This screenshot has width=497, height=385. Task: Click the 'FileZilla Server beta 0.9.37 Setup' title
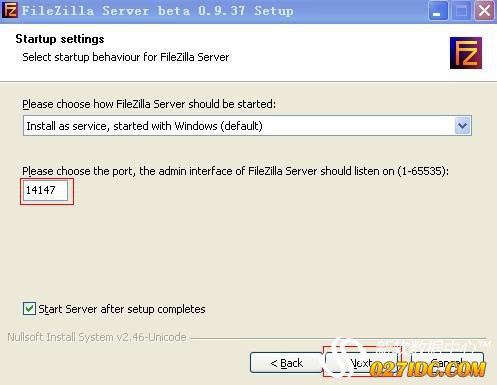point(158,11)
